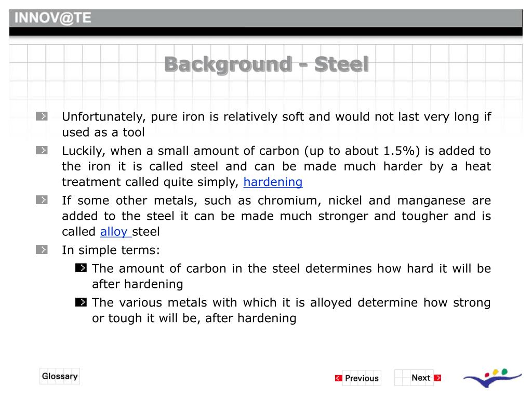The height and width of the screenshot is (399, 532).
Task: Click the bullet icon beside 'In simple terms:'
Action: [42, 250]
